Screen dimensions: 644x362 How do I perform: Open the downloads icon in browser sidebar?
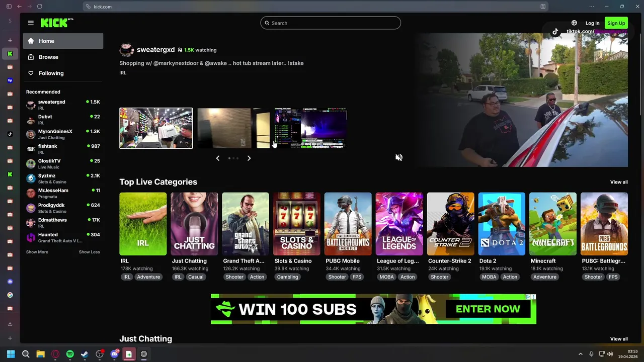pyautogui.click(x=10, y=324)
